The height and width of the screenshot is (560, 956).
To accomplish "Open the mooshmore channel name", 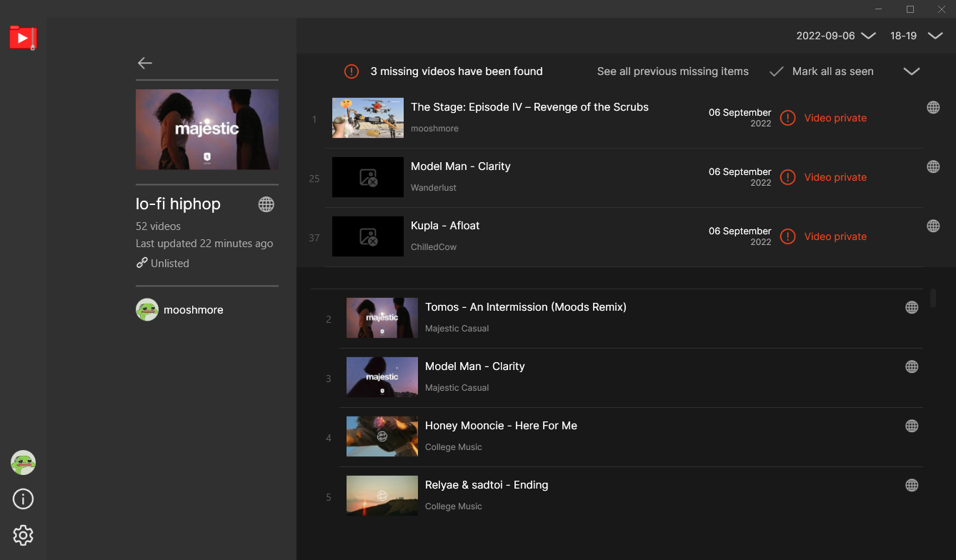I will (194, 310).
